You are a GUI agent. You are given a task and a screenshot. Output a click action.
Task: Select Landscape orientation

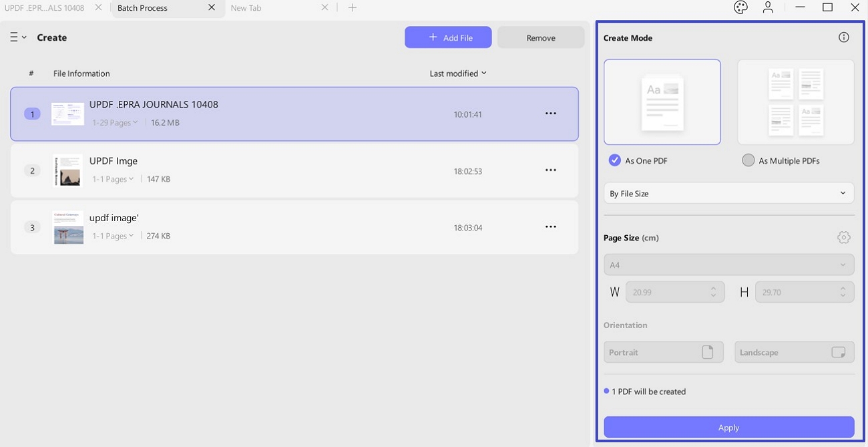point(795,352)
